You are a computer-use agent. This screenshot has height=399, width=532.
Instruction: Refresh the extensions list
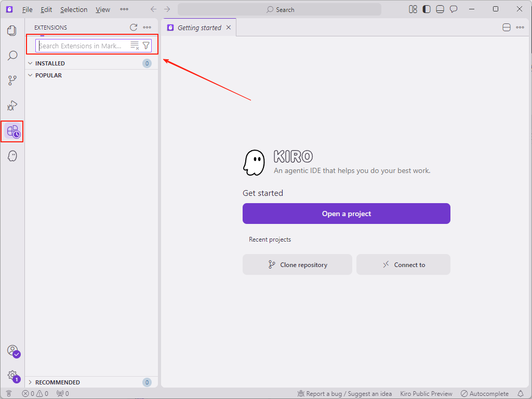point(134,28)
